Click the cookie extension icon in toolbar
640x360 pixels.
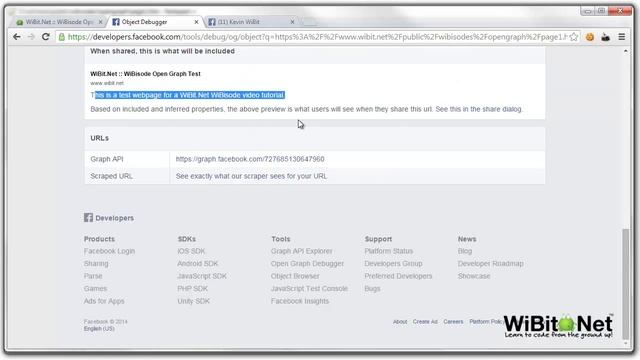click(590, 37)
